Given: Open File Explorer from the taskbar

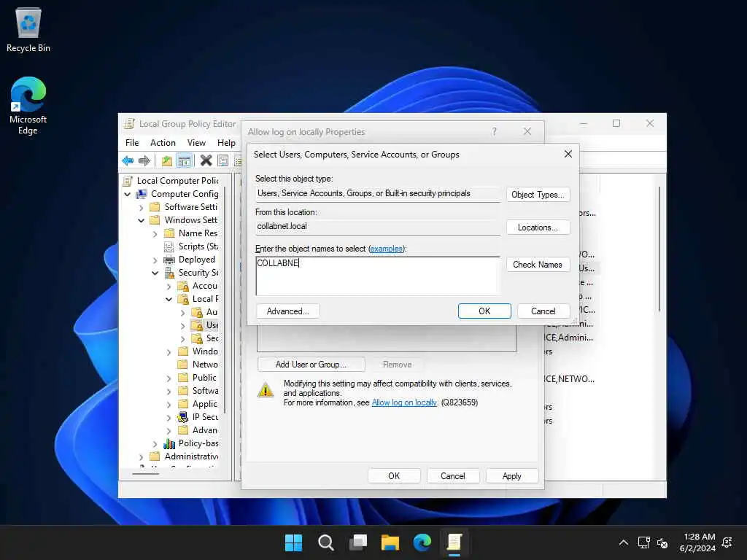Looking at the screenshot, I should [x=390, y=542].
